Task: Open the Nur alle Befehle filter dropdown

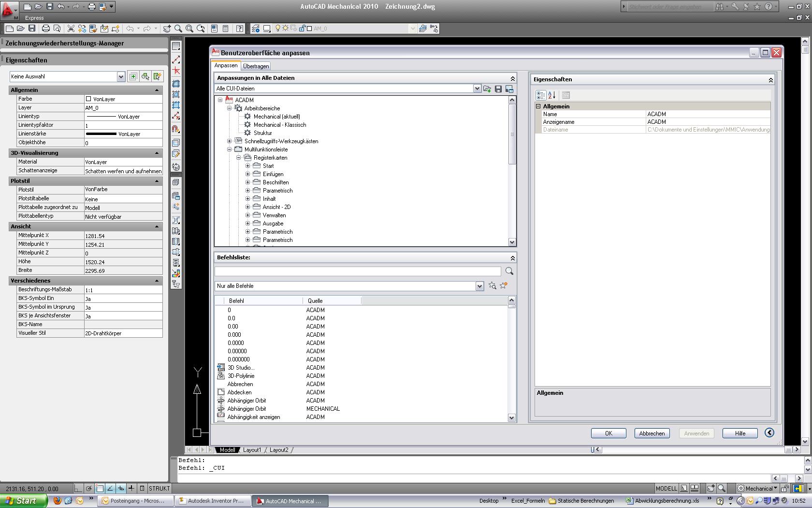Action: click(479, 286)
